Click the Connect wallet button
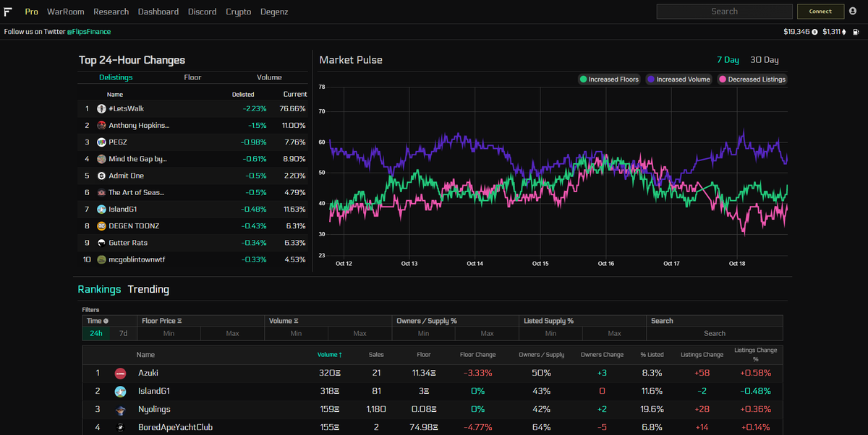 click(820, 11)
